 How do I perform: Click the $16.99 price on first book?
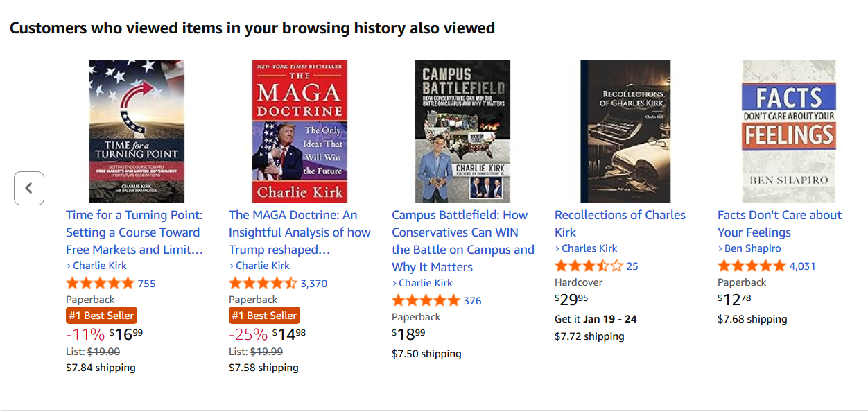click(125, 335)
